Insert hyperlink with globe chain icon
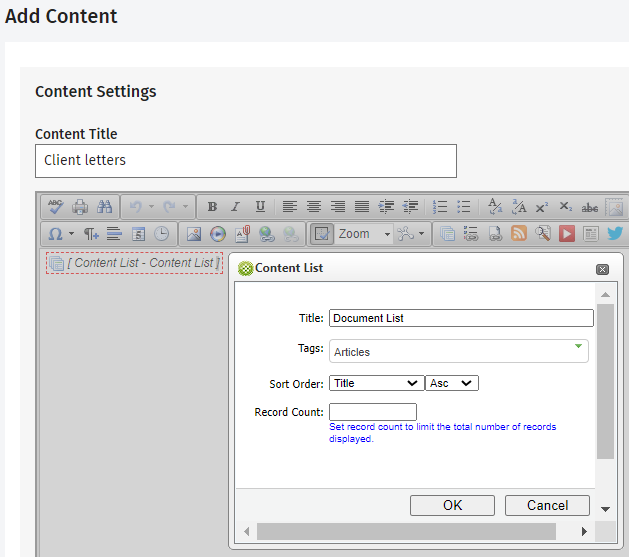Screen dimensions: 629x557 [267, 234]
